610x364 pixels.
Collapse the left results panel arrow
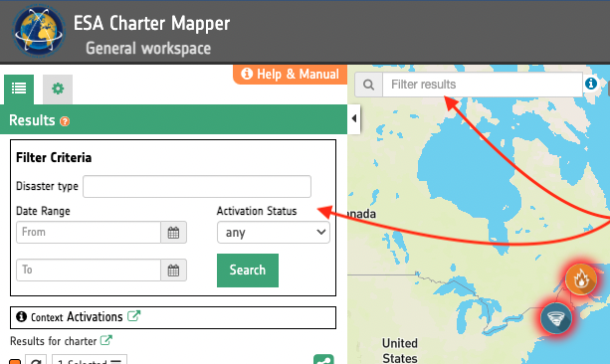(353, 118)
